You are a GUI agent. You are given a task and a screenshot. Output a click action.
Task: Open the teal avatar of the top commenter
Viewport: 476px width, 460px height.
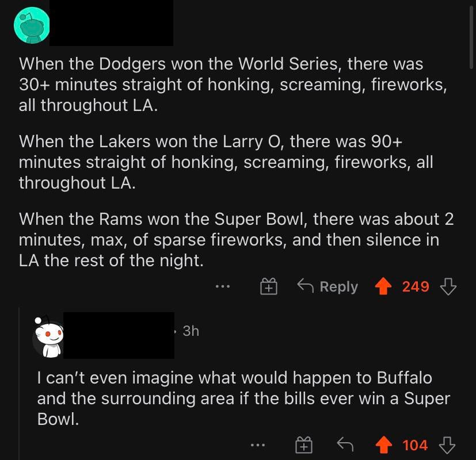coord(32,25)
